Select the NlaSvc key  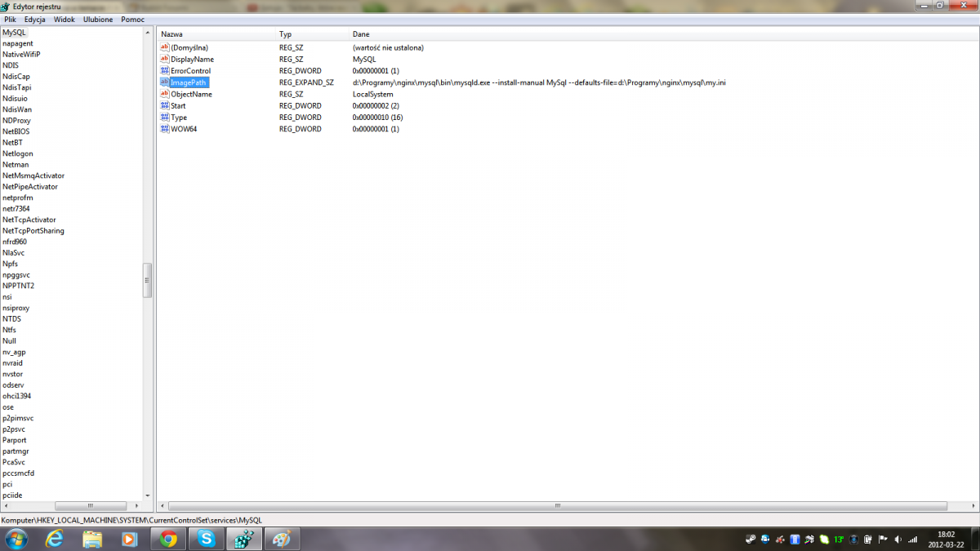pos(14,252)
